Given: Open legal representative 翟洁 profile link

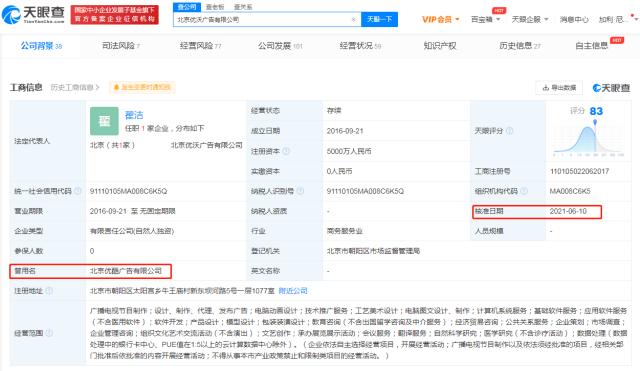Looking at the screenshot, I should (x=134, y=115).
